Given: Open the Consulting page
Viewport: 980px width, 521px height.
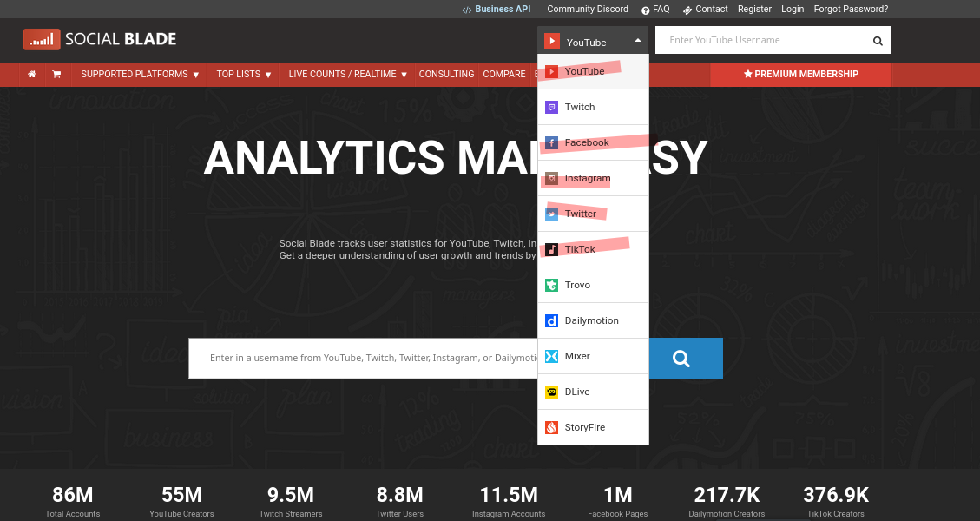Looking at the screenshot, I should pyautogui.click(x=446, y=75).
